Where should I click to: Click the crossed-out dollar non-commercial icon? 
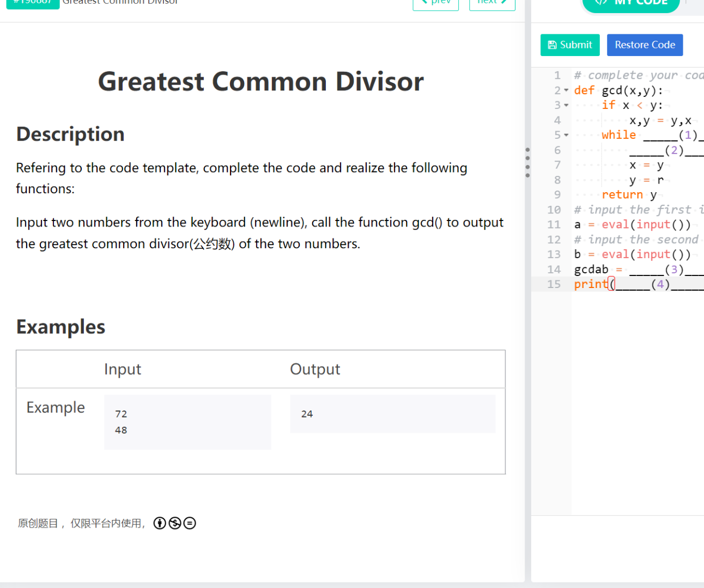coord(175,523)
